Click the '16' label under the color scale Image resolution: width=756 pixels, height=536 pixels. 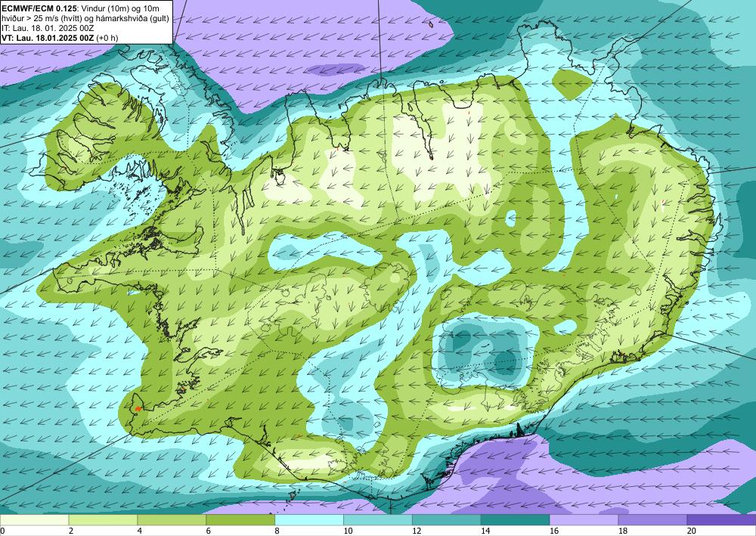554,531
